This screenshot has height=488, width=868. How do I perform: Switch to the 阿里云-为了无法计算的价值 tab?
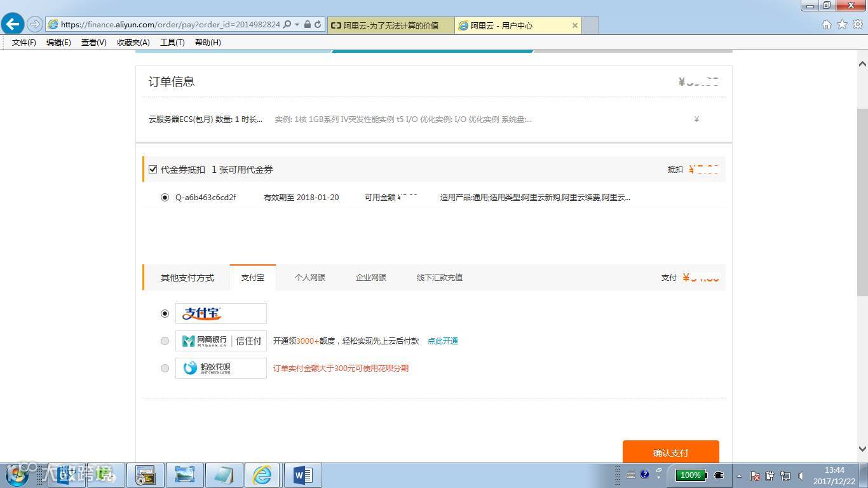click(391, 25)
